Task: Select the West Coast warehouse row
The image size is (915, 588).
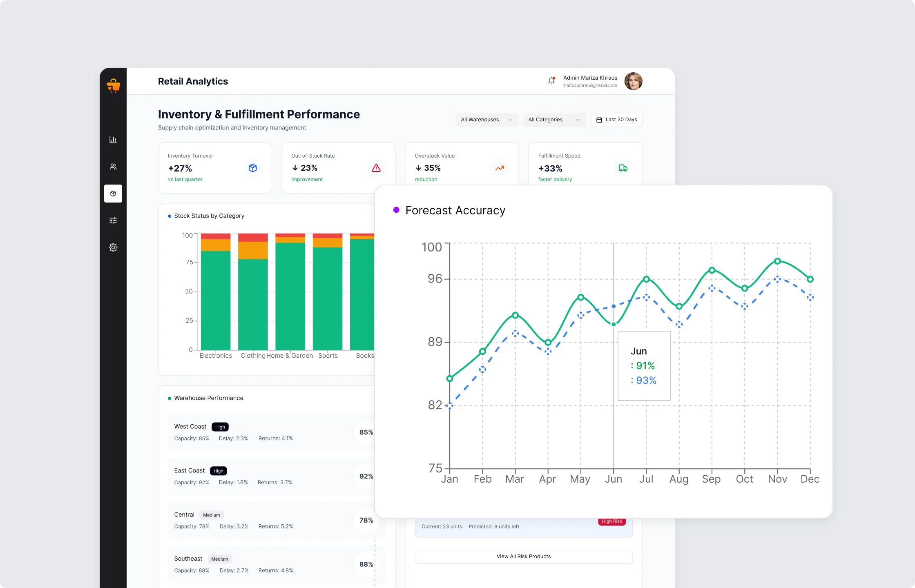Action: click(272, 432)
